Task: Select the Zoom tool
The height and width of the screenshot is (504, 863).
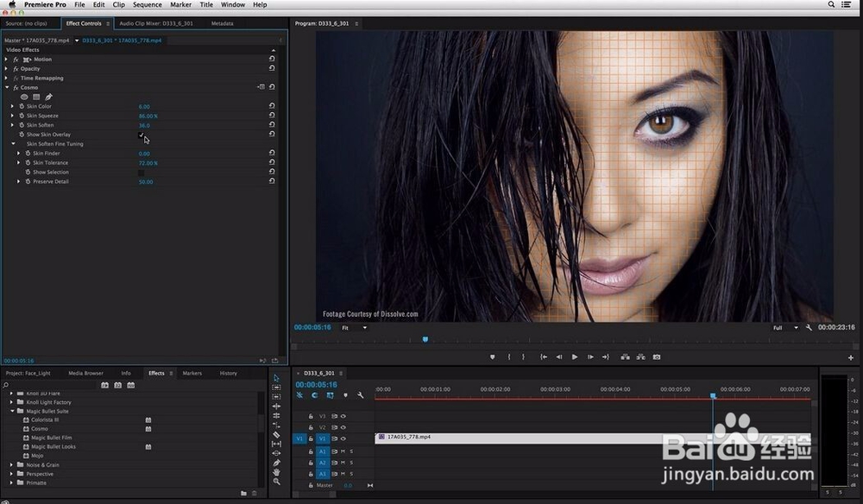Action: (x=276, y=482)
